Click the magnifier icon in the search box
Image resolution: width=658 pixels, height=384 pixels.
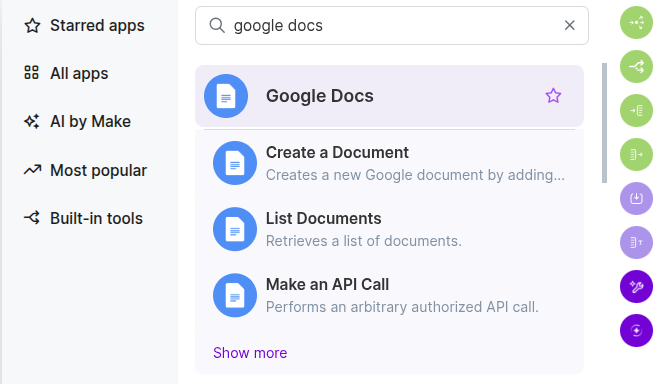click(x=217, y=26)
